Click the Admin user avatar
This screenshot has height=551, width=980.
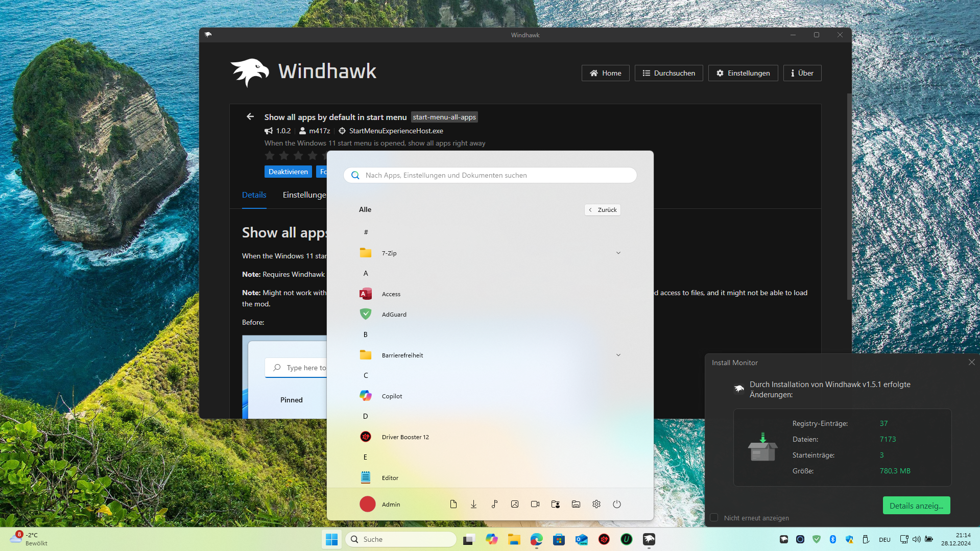[x=368, y=504]
